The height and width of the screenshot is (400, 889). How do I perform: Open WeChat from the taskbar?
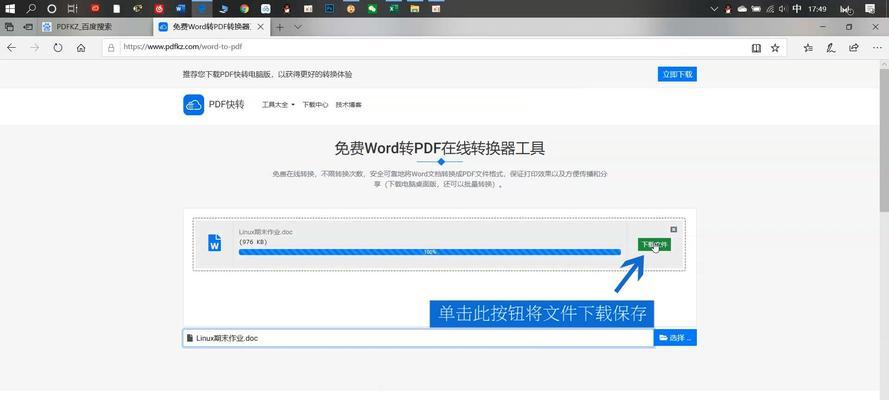click(x=372, y=8)
